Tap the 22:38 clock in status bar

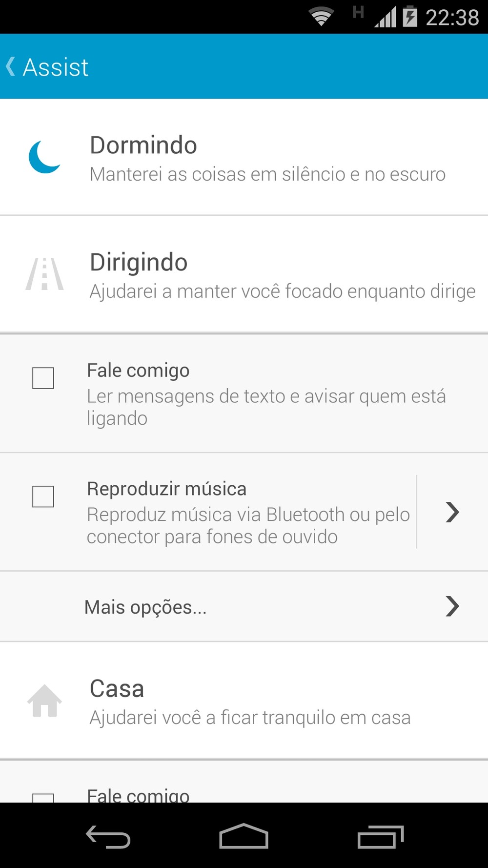tap(452, 18)
